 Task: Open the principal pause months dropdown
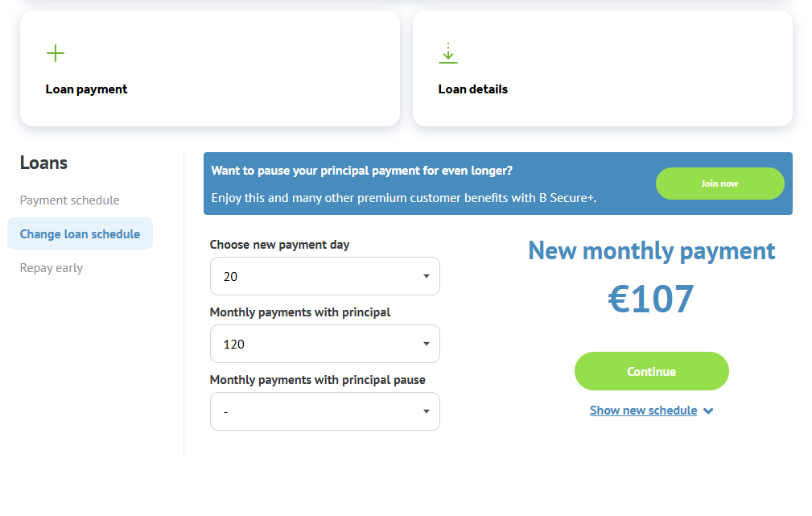click(x=324, y=411)
